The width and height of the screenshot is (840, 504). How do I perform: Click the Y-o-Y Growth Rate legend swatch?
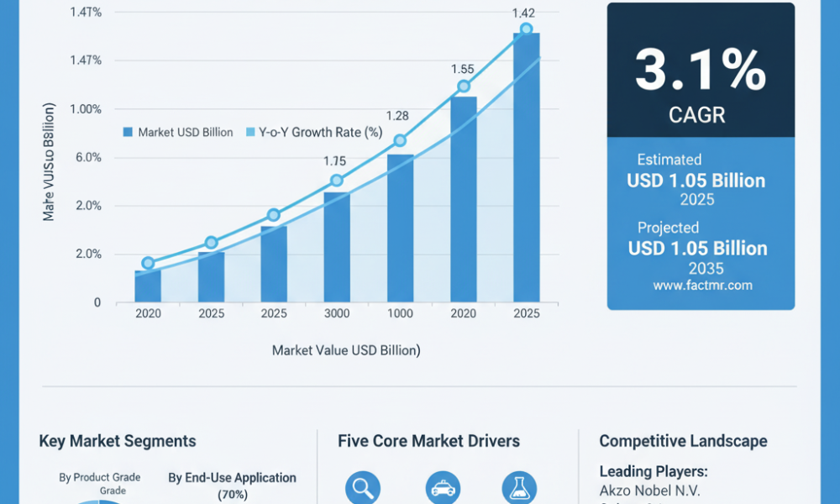(x=250, y=132)
